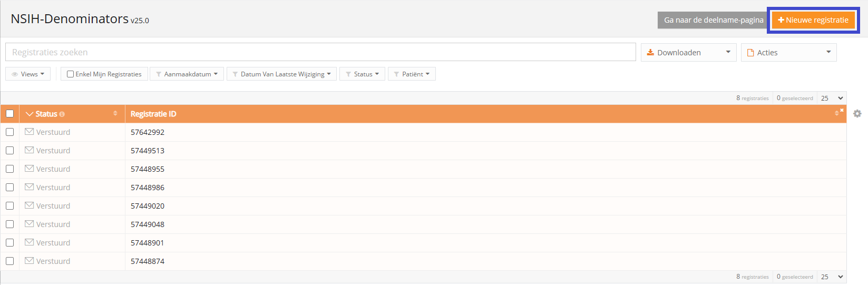
Task: Open the Downloaden dropdown
Action: (688, 53)
